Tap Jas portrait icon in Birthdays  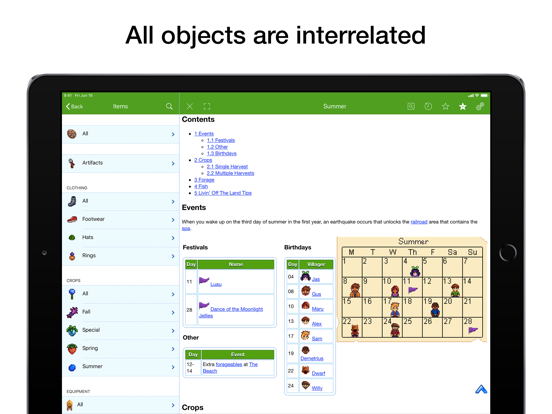(305, 276)
